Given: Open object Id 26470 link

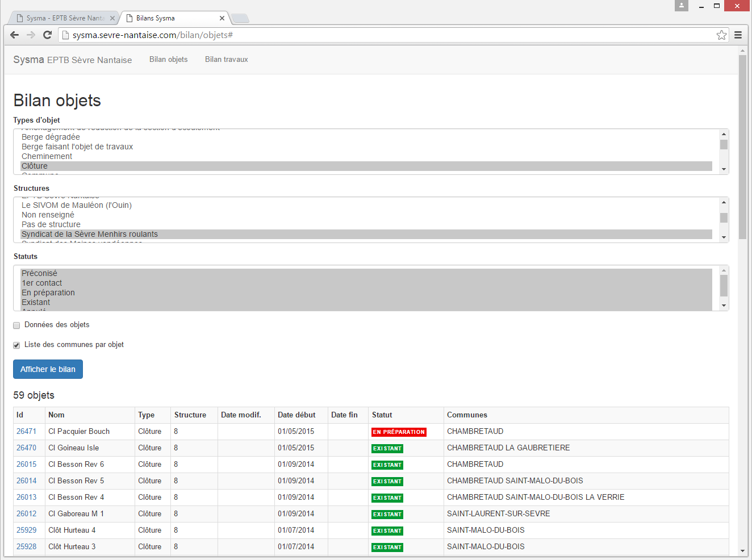Looking at the screenshot, I should click(x=26, y=448).
